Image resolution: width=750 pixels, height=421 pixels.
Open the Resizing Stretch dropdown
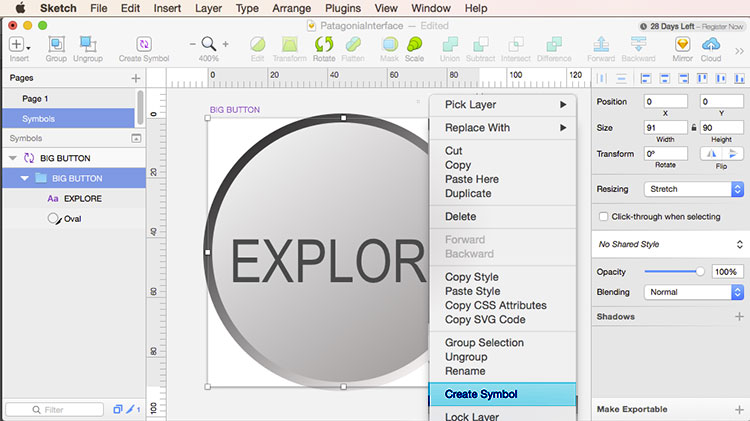coord(694,189)
